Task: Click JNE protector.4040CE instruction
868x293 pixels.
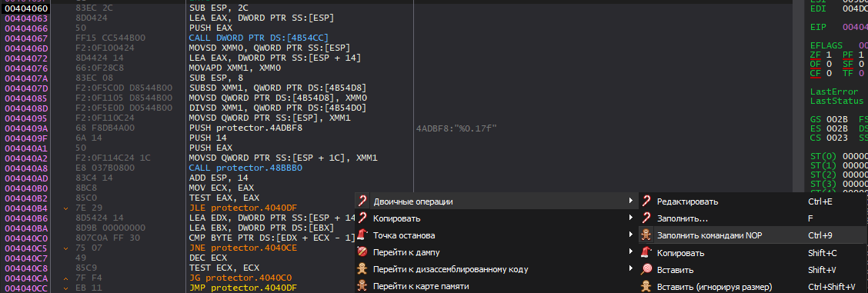Action: [x=242, y=248]
